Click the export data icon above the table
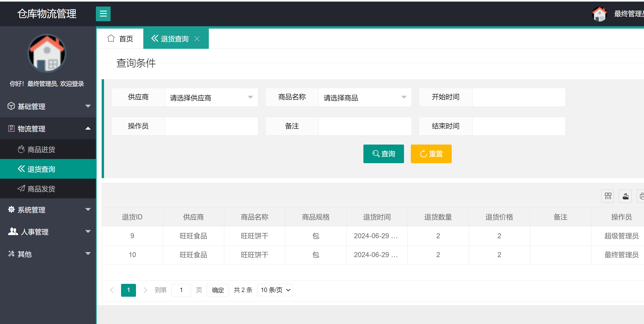644x324 pixels. pyautogui.click(x=625, y=196)
